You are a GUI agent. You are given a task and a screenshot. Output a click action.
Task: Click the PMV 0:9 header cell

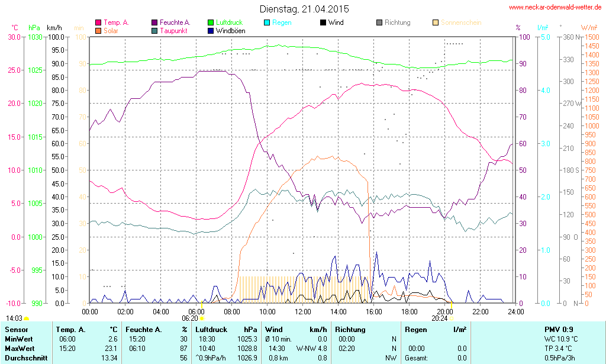(x=559, y=329)
